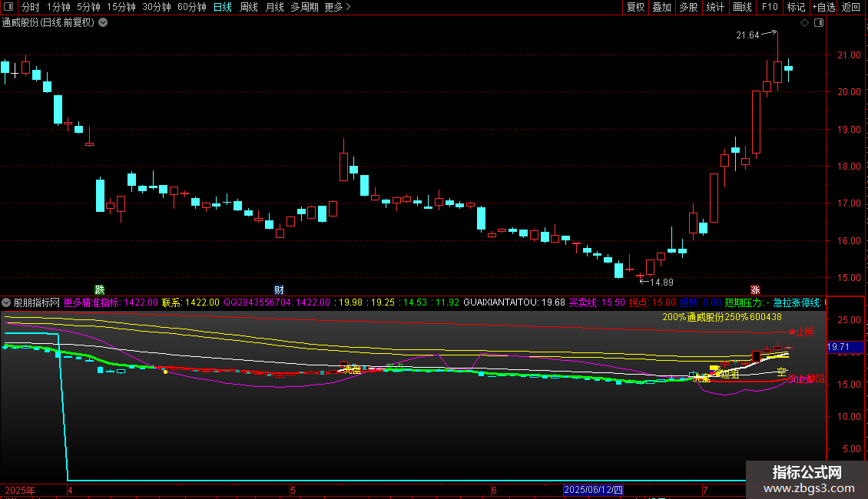868x499 pixels.
Task: Click the highlighted 2025/06/12/四 date label
Action: click(x=594, y=490)
